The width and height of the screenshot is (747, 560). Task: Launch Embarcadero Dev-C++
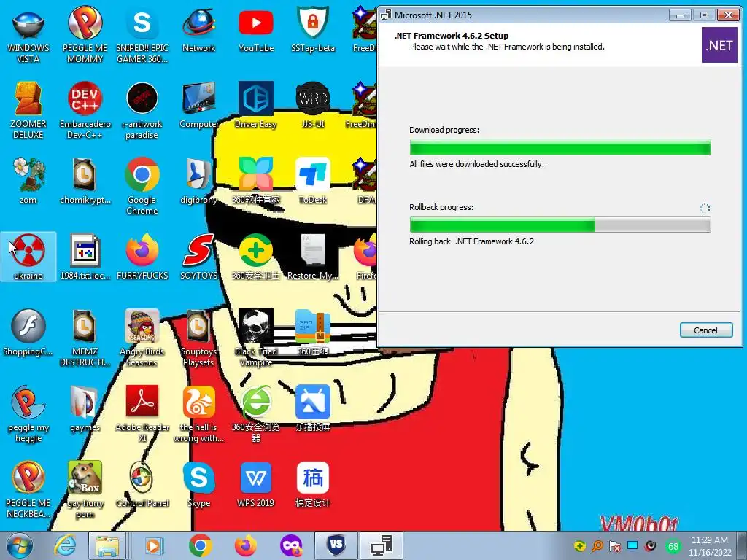click(85, 111)
